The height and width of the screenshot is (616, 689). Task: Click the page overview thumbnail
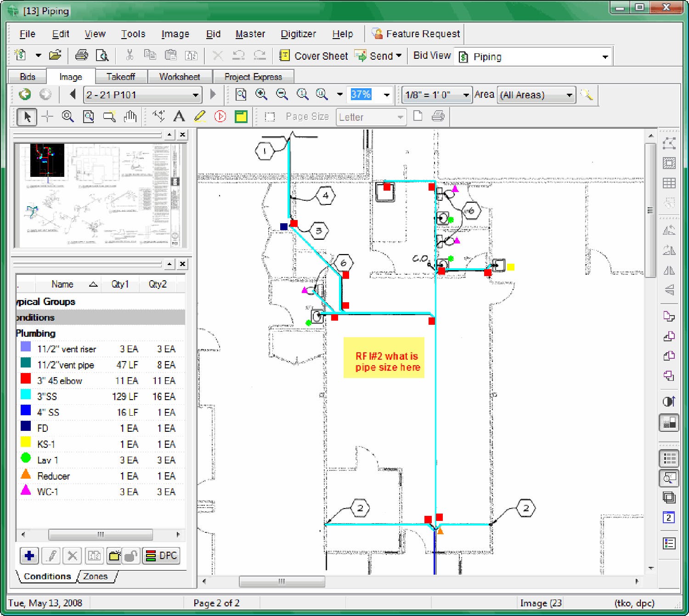[x=100, y=196]
